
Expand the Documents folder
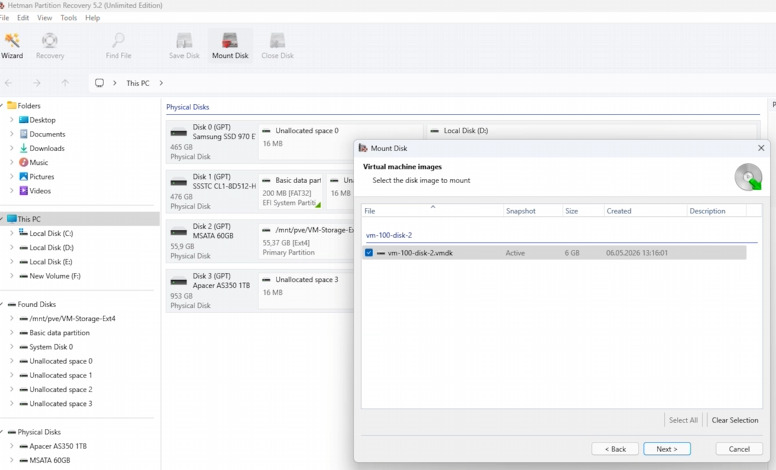11,134
